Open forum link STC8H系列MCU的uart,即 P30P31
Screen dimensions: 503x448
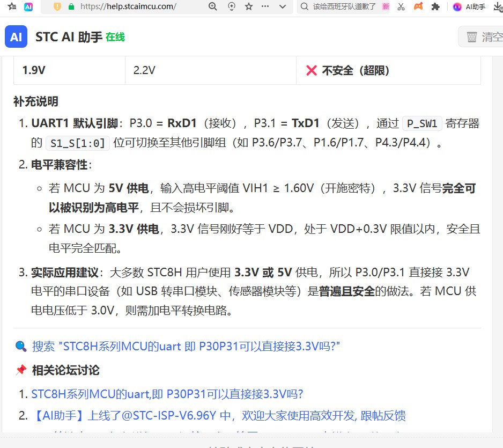[167, 394]
